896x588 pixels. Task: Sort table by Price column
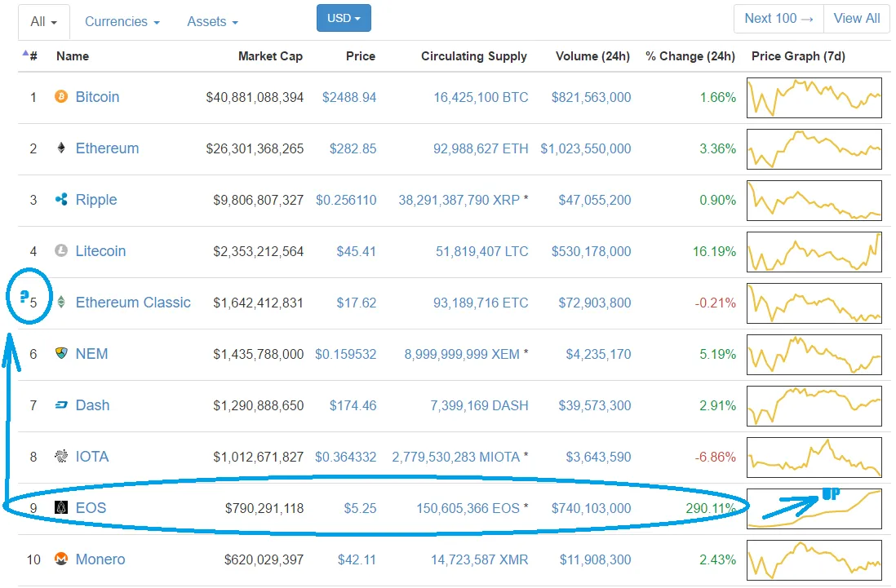pyautogui.click(x=361, y=56)
